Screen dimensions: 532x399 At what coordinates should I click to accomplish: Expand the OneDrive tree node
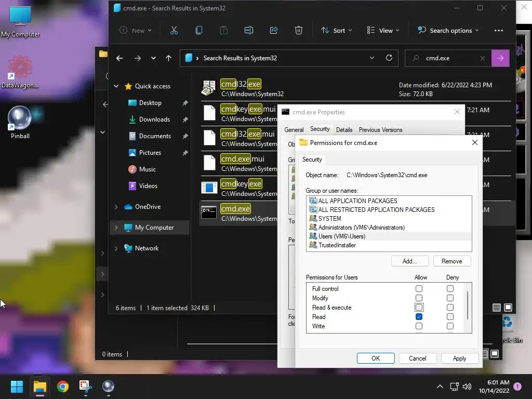pyautogui.click(x=116, y=207)
